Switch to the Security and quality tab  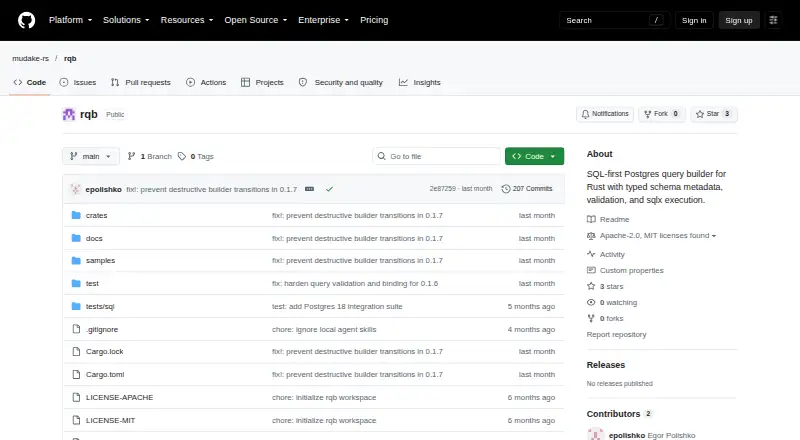click(341, 82)
